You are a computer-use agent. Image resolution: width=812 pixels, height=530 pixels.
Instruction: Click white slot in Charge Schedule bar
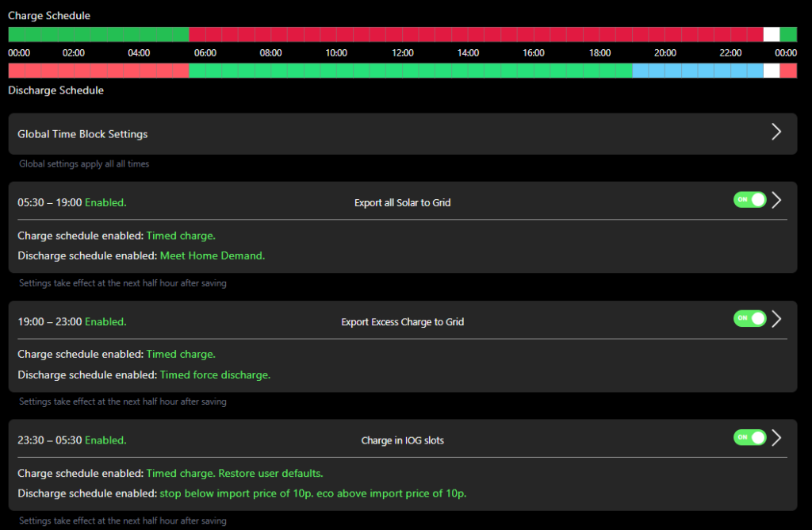coord(771,34)
